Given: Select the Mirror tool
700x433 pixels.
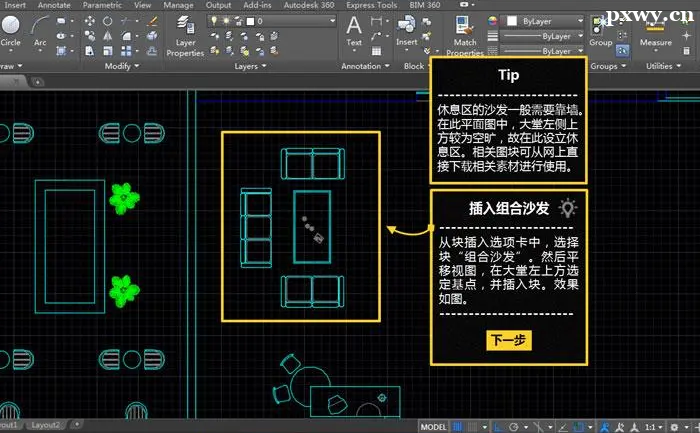Looking at the screenshot, I should click(x=108, y=36).
